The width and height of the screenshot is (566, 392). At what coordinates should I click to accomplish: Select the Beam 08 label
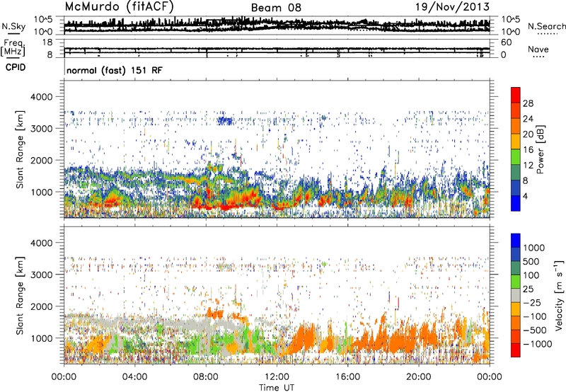[x=276, y=8]
